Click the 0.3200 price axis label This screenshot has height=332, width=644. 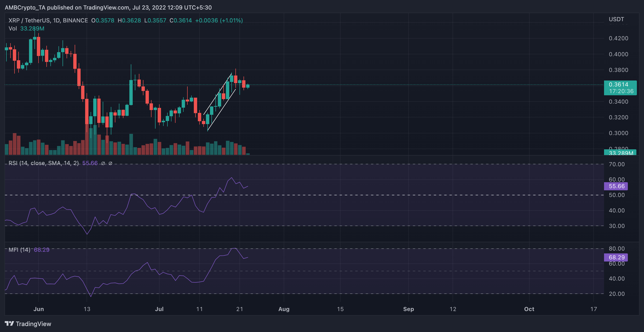(x=618, y=117)
